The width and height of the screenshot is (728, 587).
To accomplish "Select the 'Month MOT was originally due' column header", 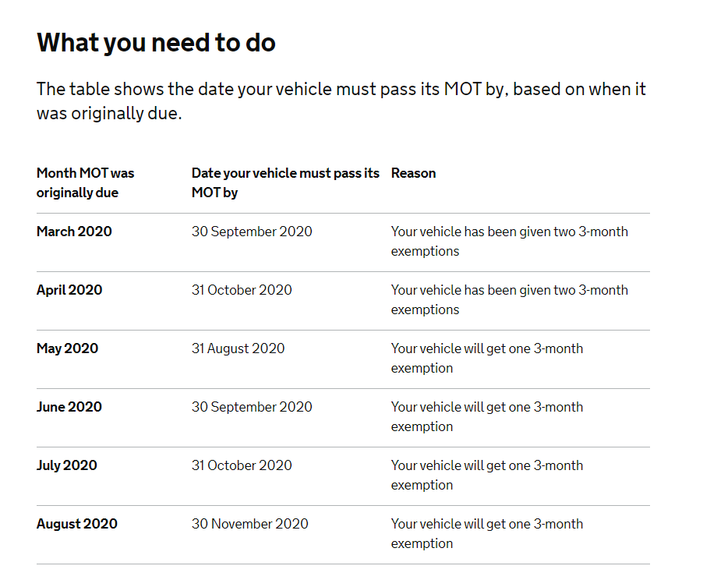I will point(86,183).
